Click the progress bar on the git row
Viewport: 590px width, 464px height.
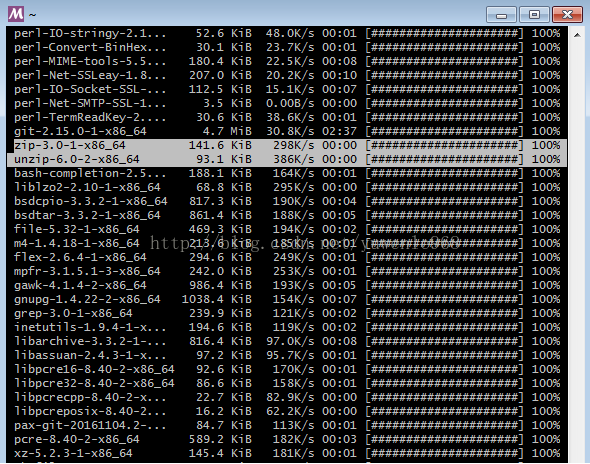(444, 131)
